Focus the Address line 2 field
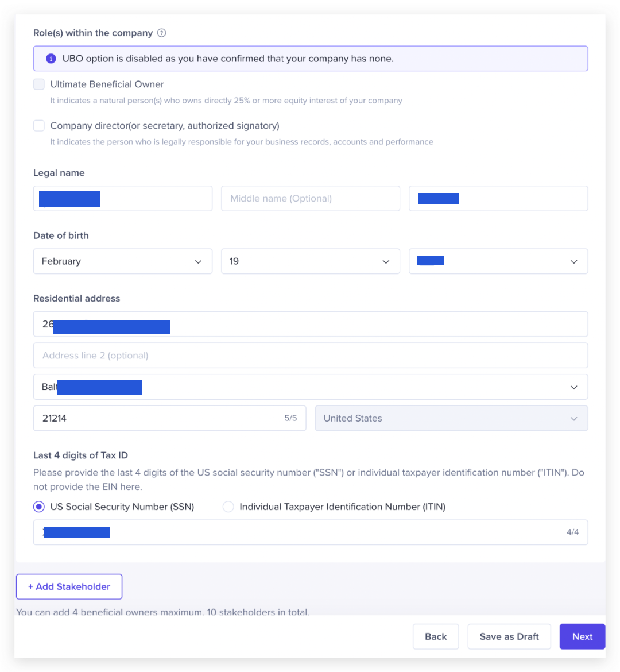The height and width of the screenshot is (672, 620). (310, 356)
